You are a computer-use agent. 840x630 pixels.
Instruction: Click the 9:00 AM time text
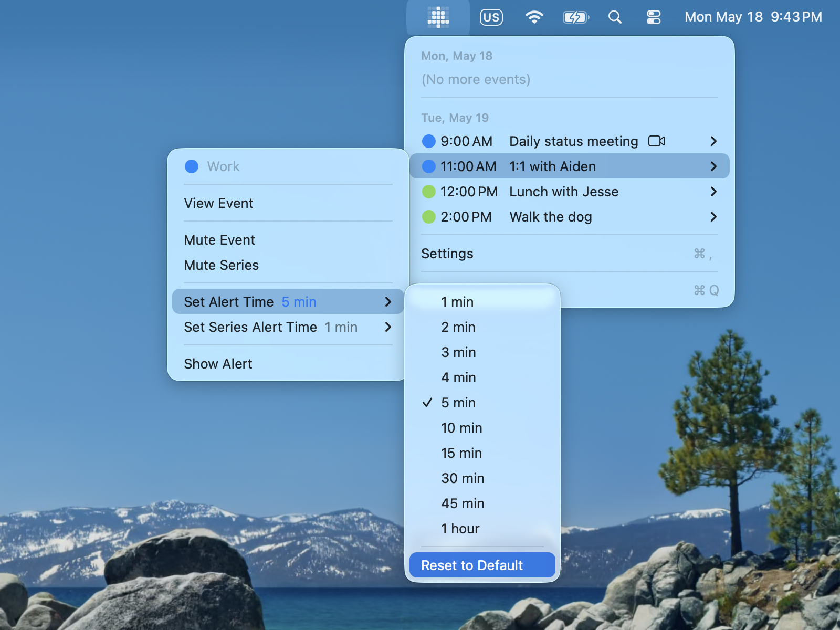pyautogui.click(x=466, y=141)
